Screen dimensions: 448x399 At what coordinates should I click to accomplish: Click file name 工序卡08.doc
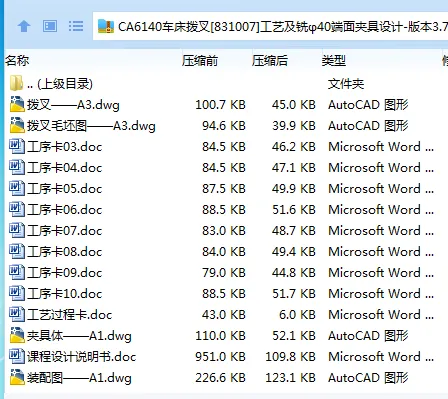65,252
